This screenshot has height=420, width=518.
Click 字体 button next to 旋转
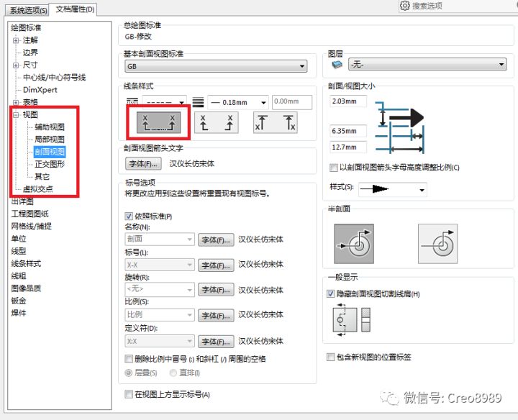216,290
